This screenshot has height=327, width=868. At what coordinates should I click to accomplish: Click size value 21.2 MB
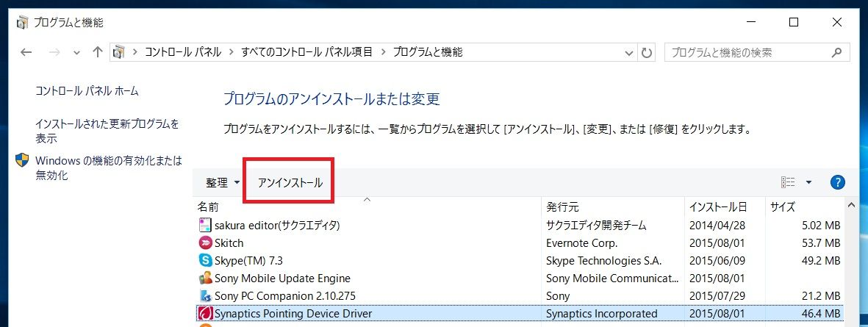(x=821, y=296)
